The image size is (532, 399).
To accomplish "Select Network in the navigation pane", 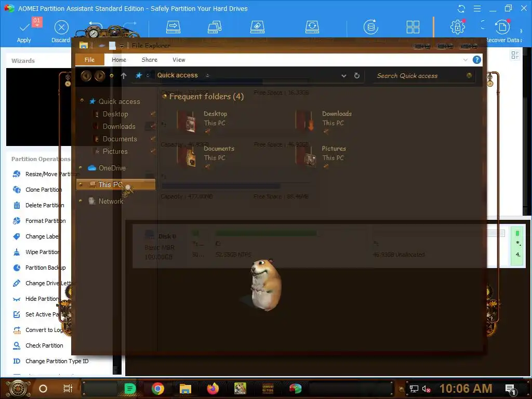I will (111, 201).
